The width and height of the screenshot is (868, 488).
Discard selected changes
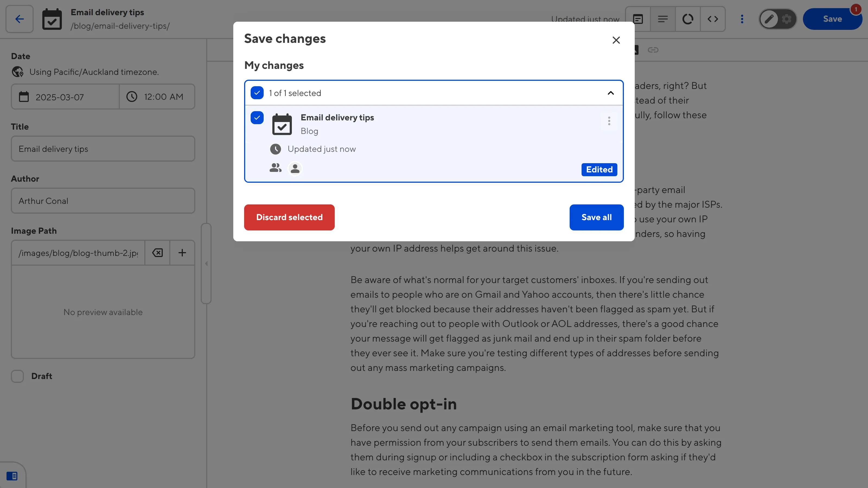pos(289,217)
